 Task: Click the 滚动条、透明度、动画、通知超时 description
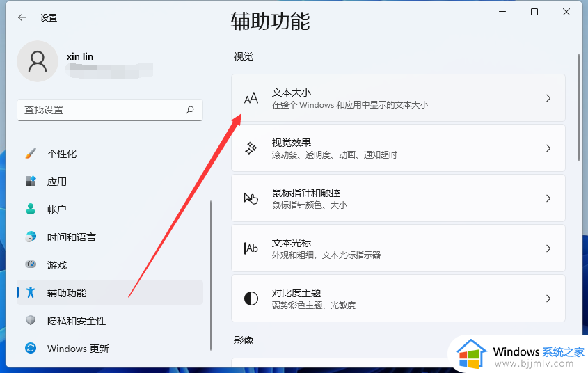click(335, 154)
